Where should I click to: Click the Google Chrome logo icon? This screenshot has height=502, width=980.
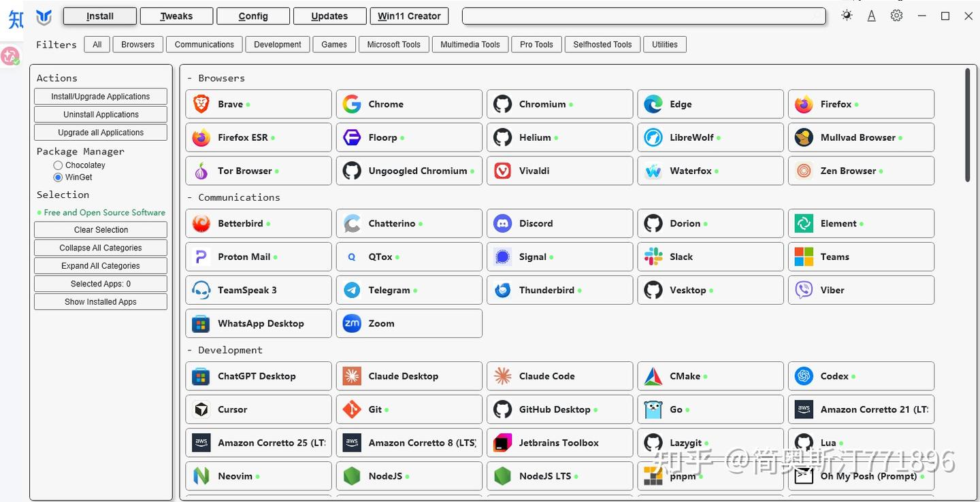click(x=352, y=104)
